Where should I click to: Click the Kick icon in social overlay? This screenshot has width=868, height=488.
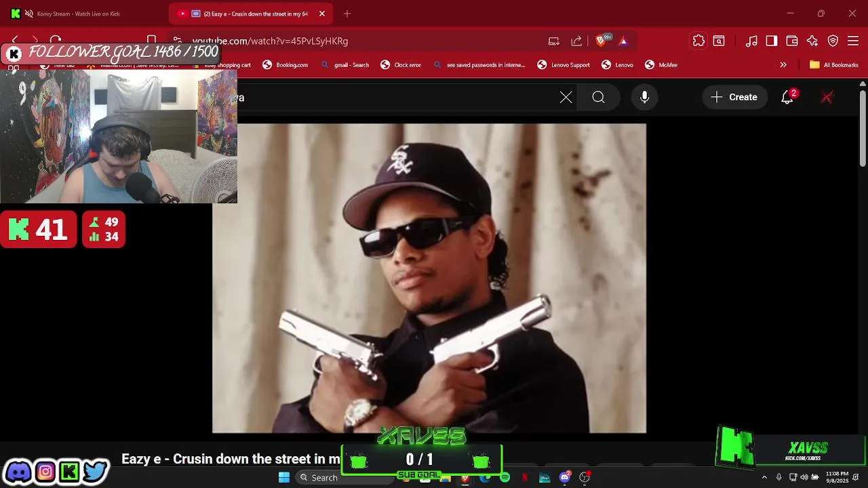69,471
